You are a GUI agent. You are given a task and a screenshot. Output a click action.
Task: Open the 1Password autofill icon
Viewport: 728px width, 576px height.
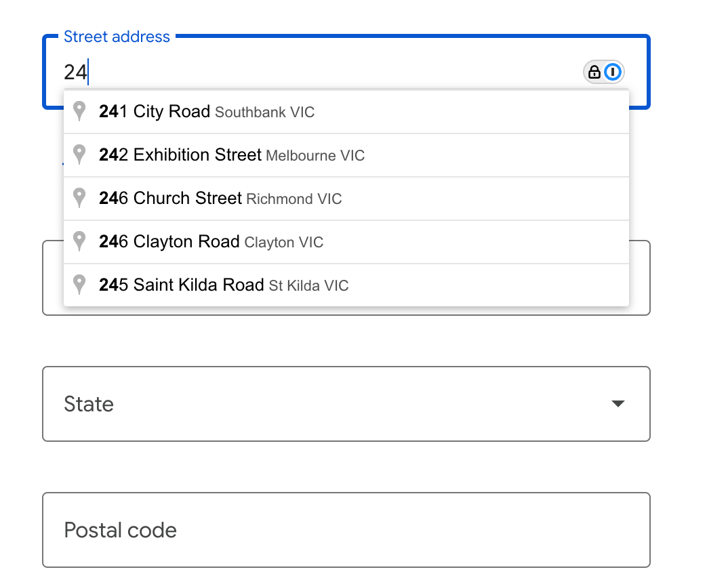click(613, 72)
